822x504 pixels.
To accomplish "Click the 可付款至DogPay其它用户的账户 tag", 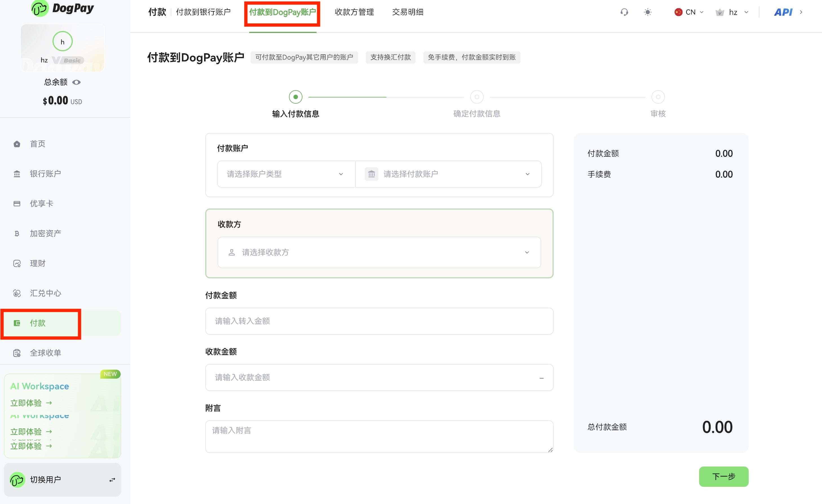I will tap(304, 57).
